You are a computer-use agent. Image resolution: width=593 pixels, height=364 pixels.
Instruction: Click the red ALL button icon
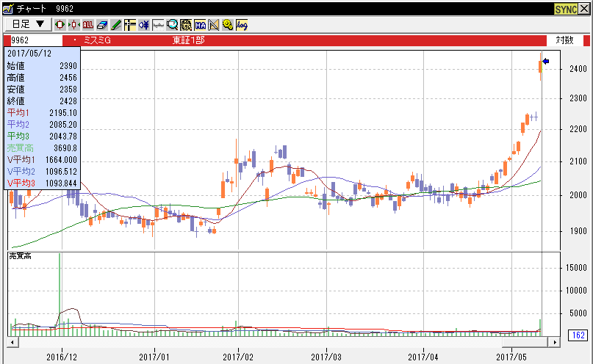point(87,24)
